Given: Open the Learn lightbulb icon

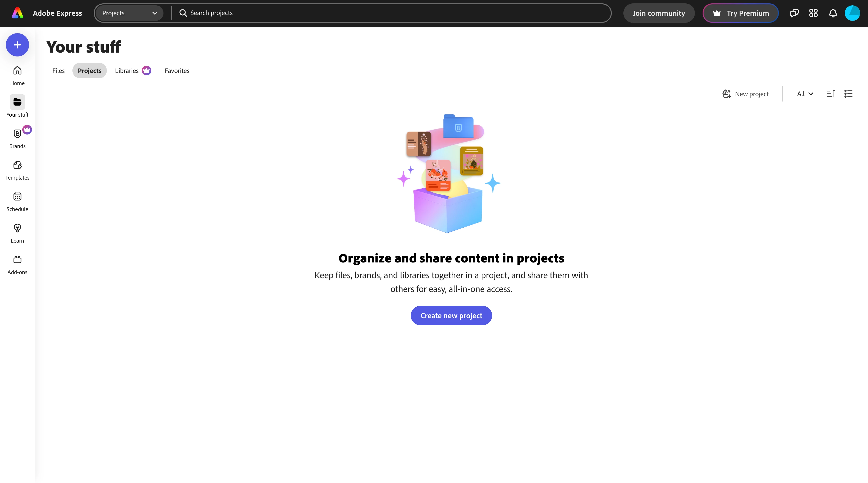Looking at the screenshot, I should click(17, 228).
